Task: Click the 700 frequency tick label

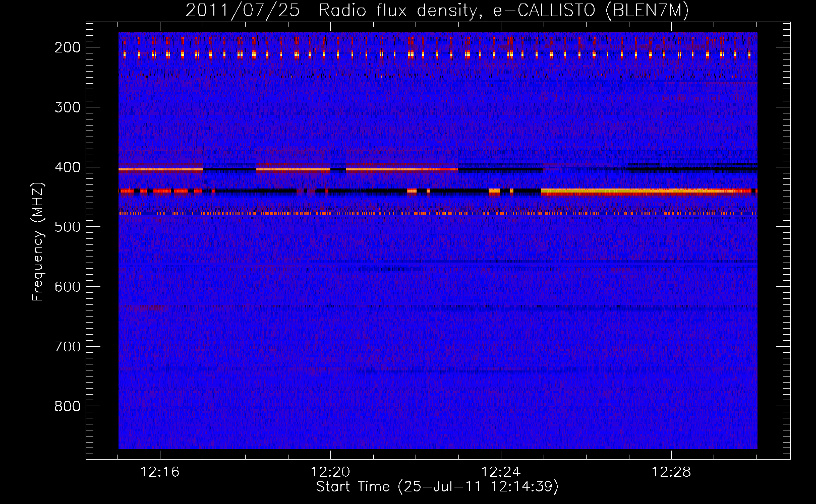Action: click(x=67, y=347)
